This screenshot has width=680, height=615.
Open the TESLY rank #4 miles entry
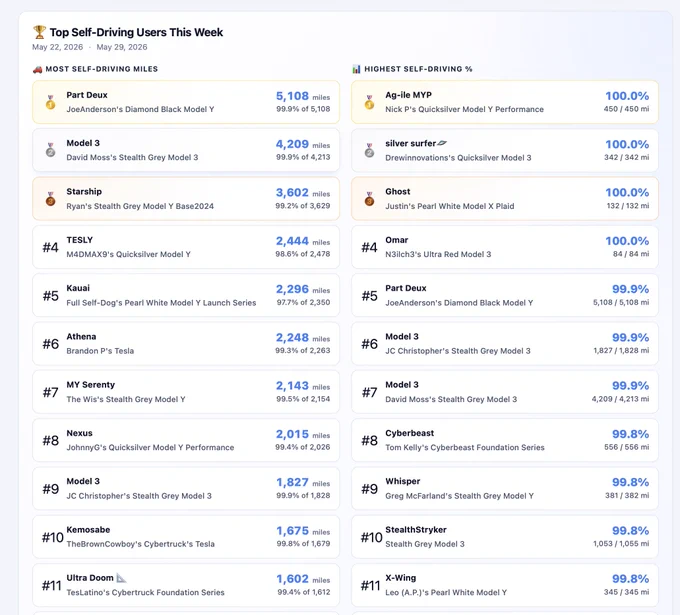click(186, 247)
